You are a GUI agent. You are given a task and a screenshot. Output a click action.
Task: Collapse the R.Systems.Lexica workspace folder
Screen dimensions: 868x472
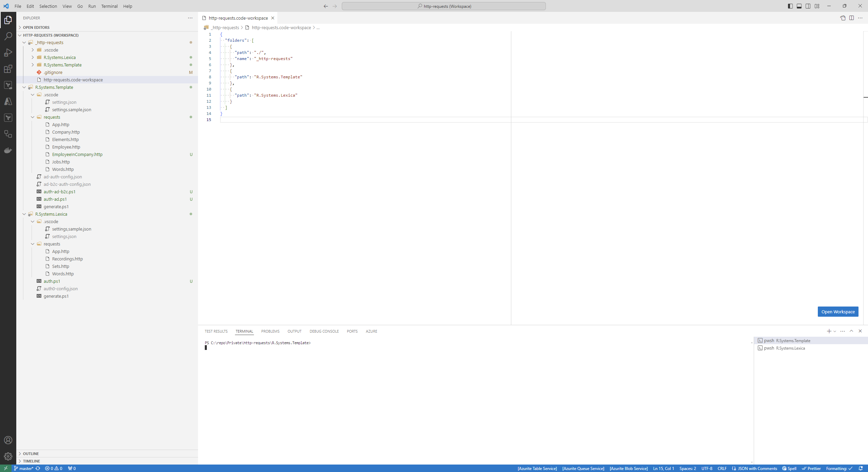pos(24,214)
